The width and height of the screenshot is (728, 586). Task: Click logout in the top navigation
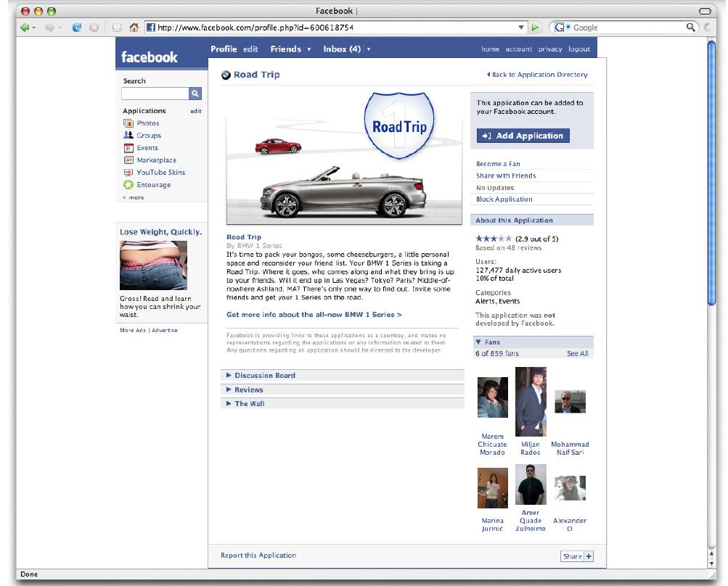pyautogui.click(x=579, y=49)
